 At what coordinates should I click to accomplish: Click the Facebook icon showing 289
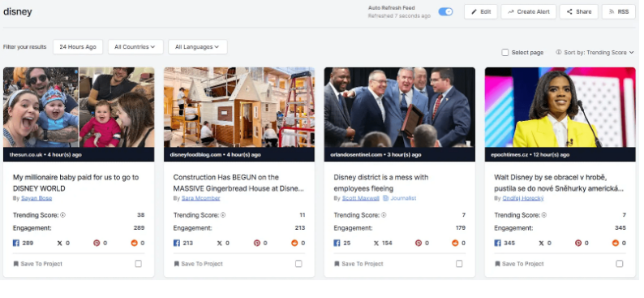pos(16,243)
